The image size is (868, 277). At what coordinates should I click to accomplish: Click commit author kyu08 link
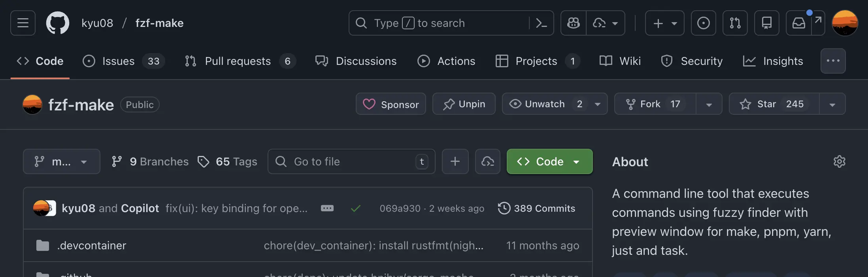pos(79,208)
